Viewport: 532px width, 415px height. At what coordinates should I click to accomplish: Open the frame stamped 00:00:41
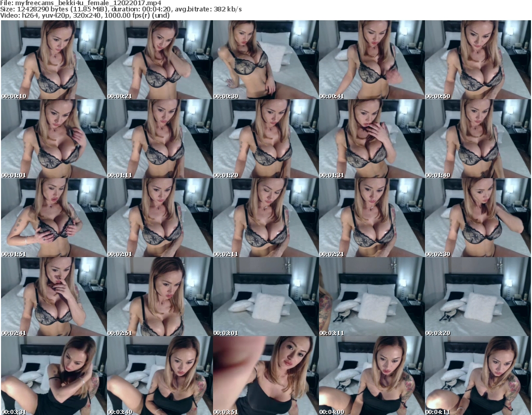coord(371,59)
